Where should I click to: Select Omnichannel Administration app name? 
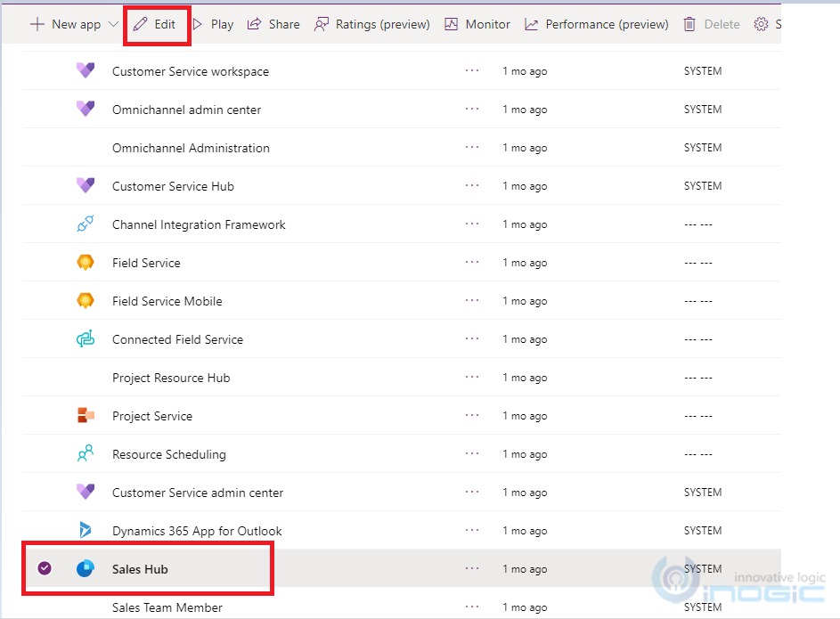[191, 148]
